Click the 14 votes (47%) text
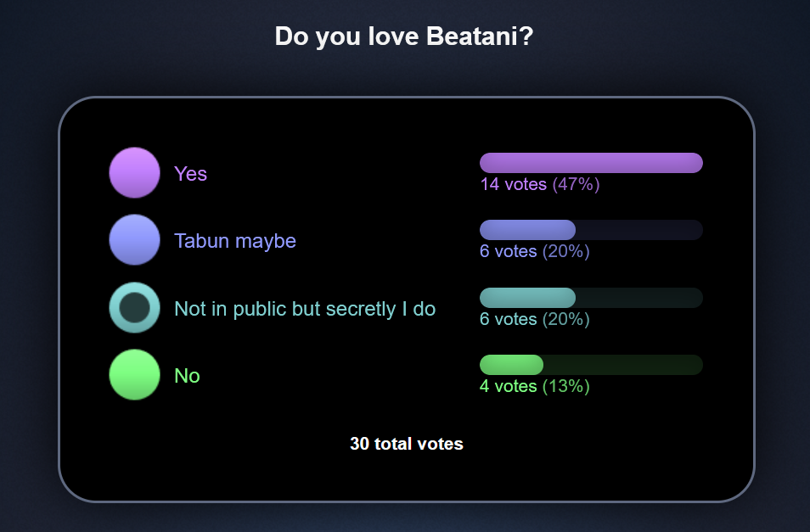 point(540,184)
